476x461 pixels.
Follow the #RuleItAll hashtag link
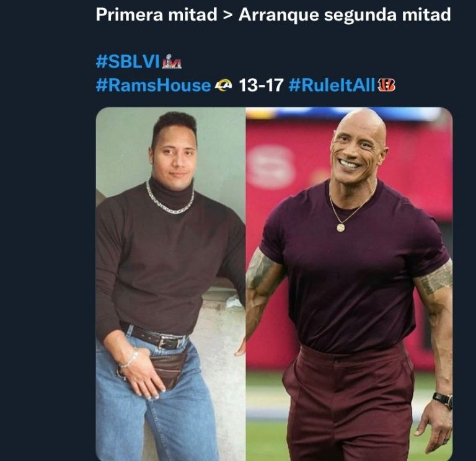pos(332,85)
